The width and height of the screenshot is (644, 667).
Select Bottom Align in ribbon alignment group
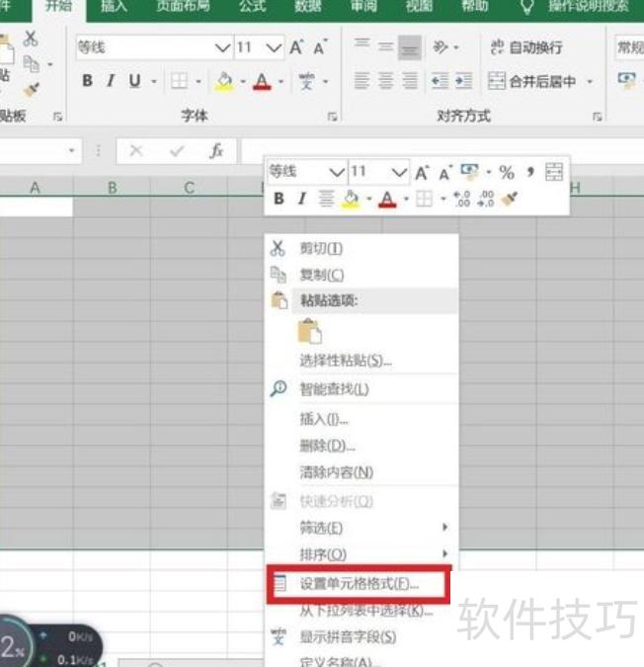(409, 47)
